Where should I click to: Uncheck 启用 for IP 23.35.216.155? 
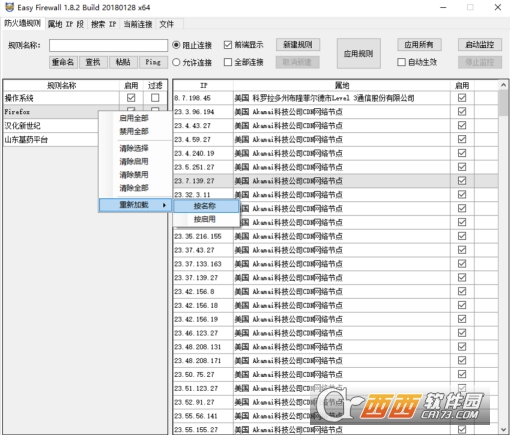(462, 236)
